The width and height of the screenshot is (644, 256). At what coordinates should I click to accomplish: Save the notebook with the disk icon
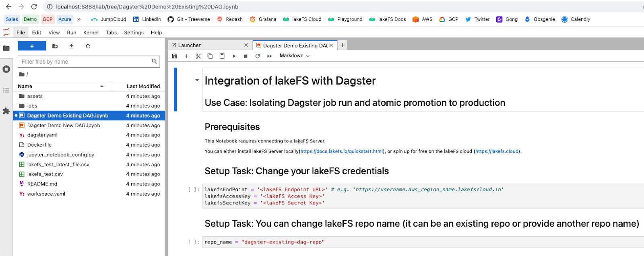[175, 56]
